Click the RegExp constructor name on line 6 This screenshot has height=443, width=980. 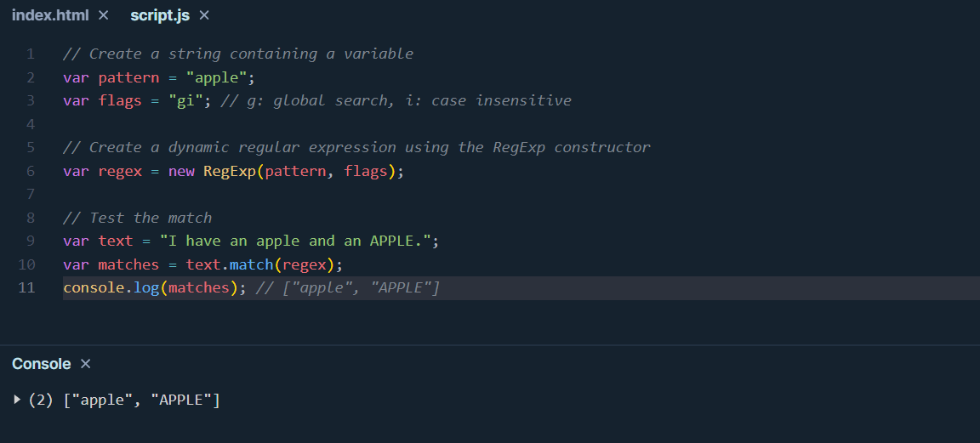230,171
